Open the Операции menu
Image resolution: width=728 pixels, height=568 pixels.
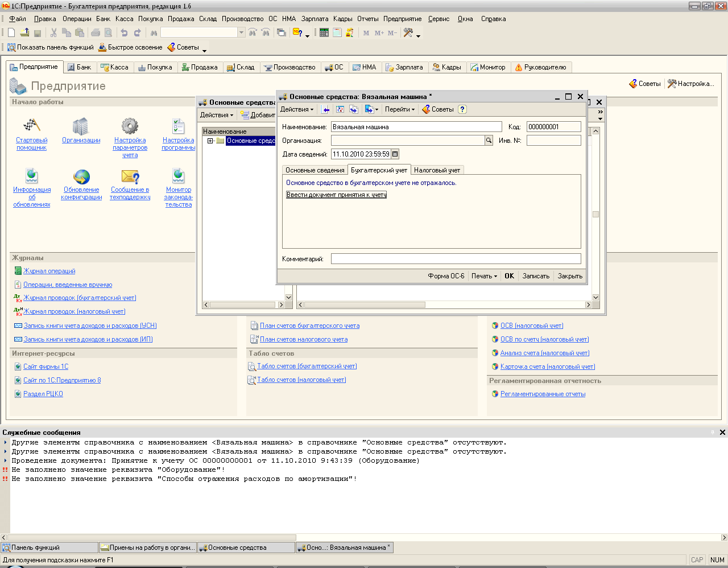[x=77, y=19]
